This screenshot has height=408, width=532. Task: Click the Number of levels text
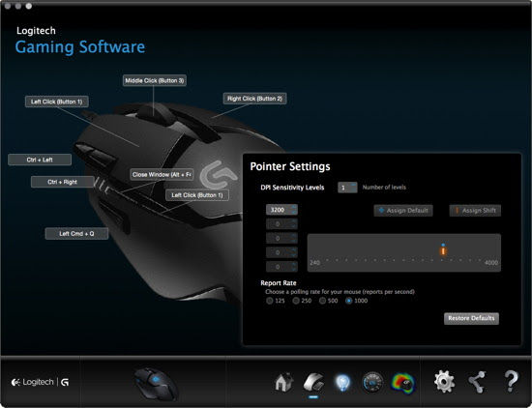pyautogui.click(x=384, y=188)
